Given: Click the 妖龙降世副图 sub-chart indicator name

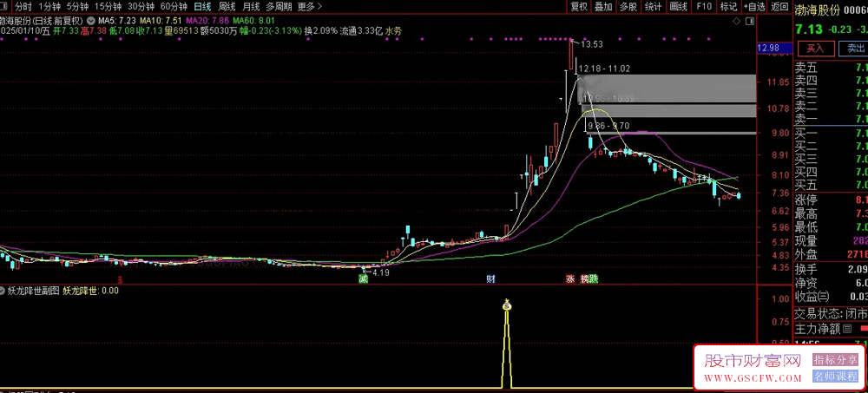Looking at the screenshot, I should [x=33, y=290].
